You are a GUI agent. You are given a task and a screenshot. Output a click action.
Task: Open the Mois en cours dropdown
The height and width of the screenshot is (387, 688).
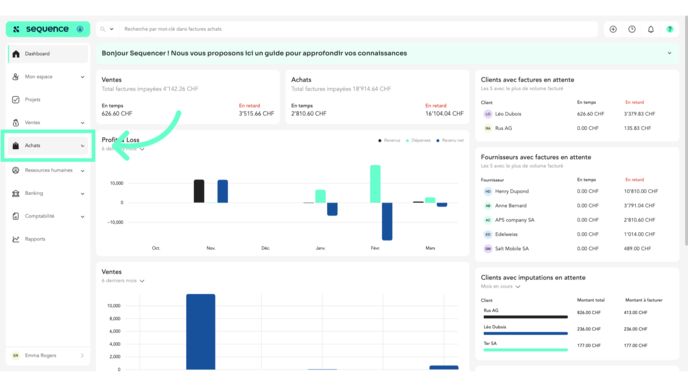(x=500, y=287)
